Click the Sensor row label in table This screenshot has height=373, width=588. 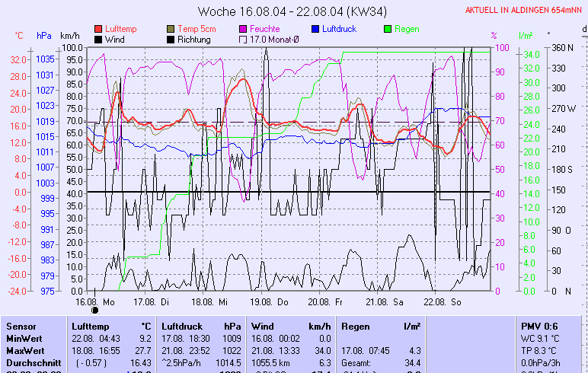tap(21, 325)
